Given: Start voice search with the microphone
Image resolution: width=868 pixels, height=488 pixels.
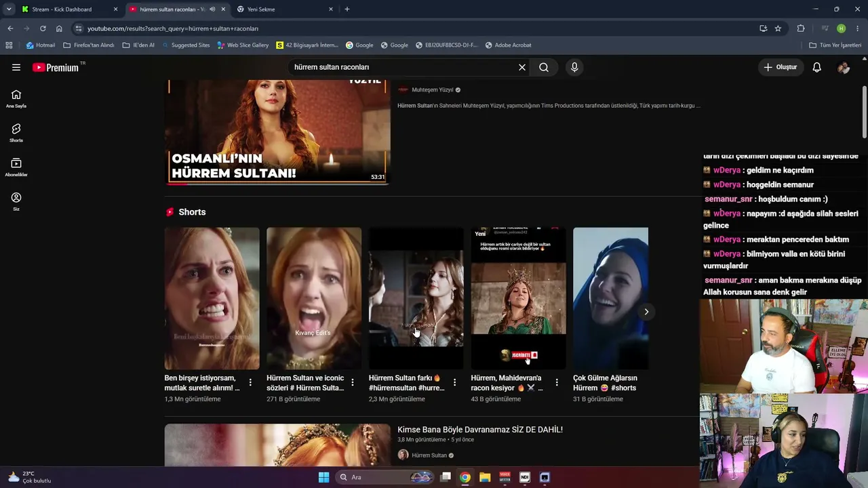Looking at the screenshot, I should (x=574, y=67).
